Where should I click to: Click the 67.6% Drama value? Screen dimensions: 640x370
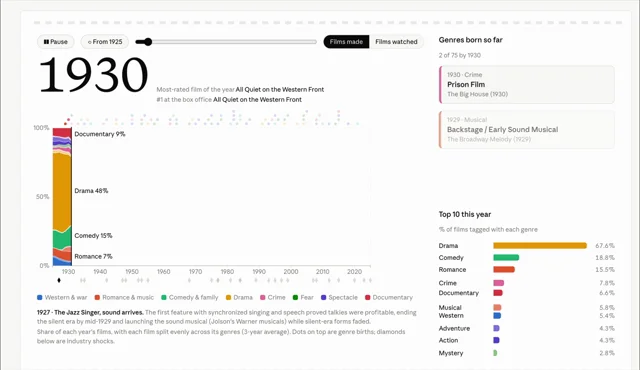click(x=604, y=246)
